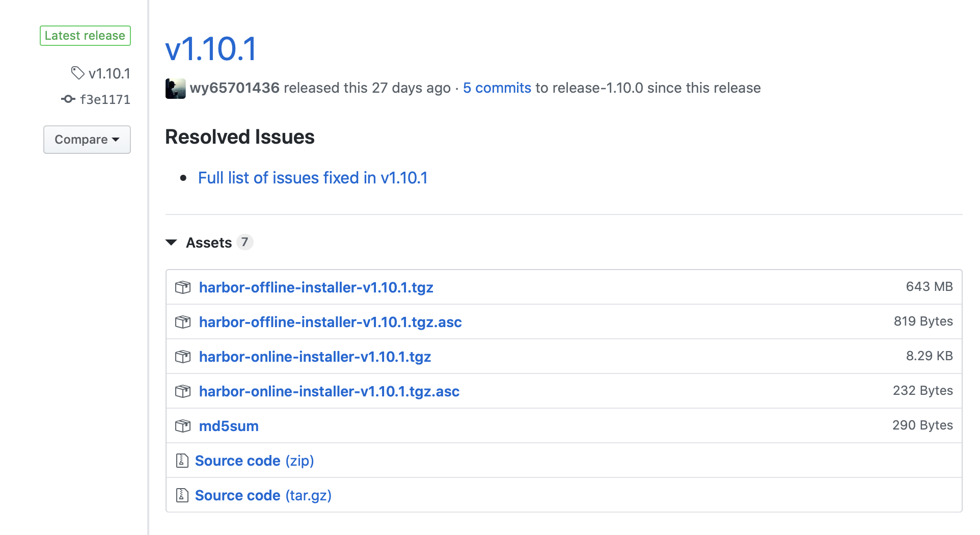The width and height of the screenshot is (980, 535).
Task: Click the 8.29 KB size text
Action: tap(930, 356)
